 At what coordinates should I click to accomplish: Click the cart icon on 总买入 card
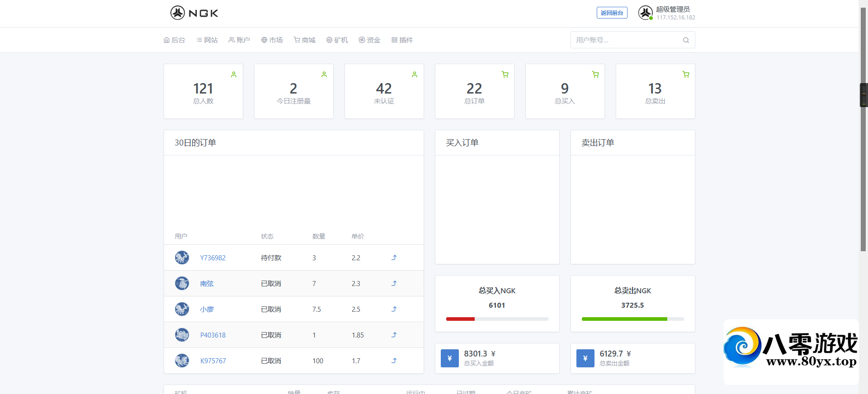coord(595,75)
